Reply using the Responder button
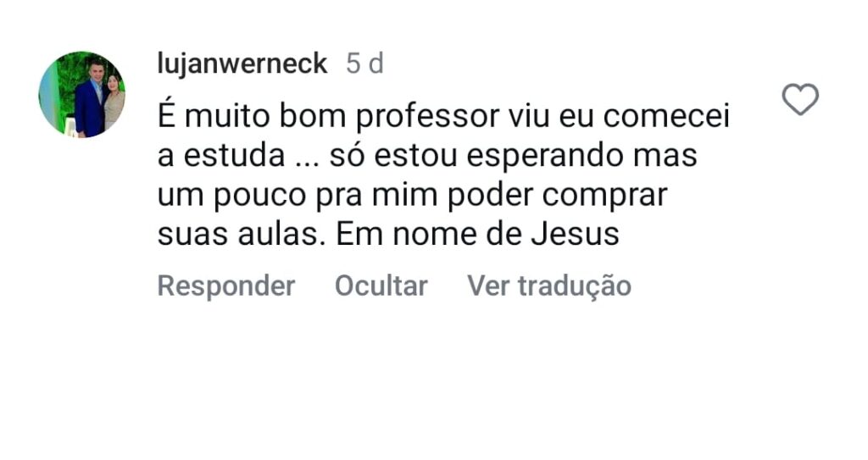 pyautogui.click(x=225, y=286)
